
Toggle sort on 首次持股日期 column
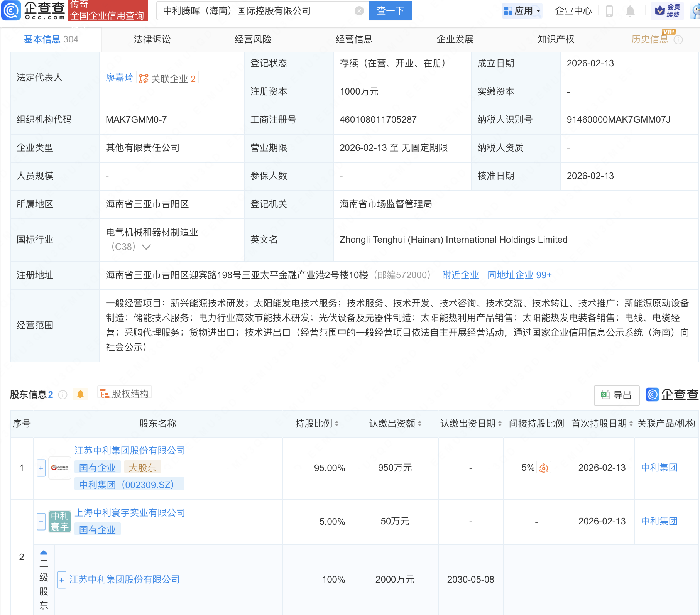pyautogui.click(x=631, y=423)
